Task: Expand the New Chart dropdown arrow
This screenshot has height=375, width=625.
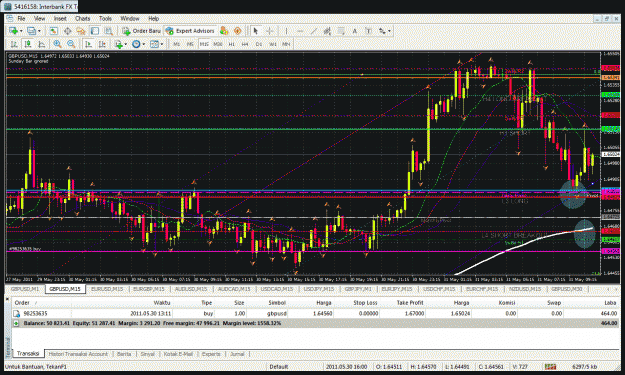Action: tap(21, 31)
